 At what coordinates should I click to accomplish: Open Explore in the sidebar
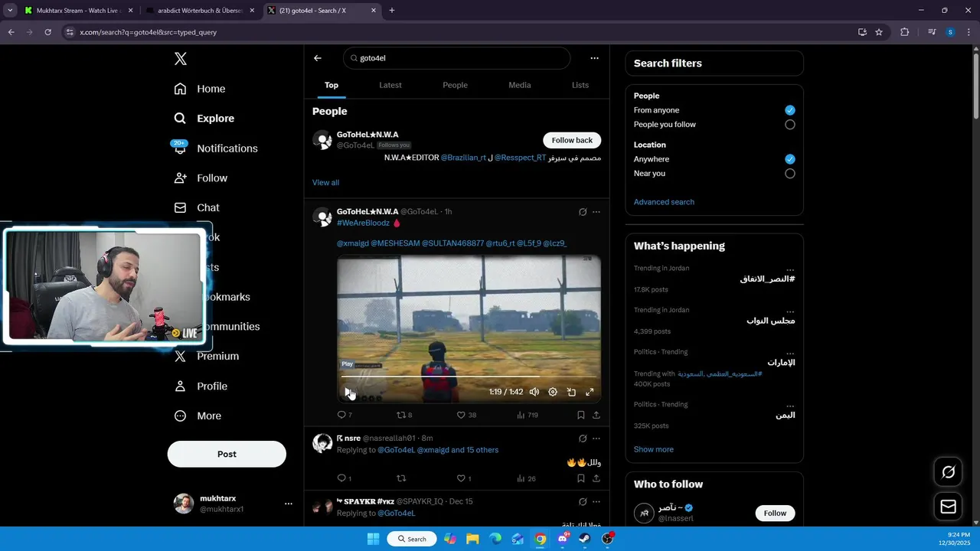click(204, 119)
